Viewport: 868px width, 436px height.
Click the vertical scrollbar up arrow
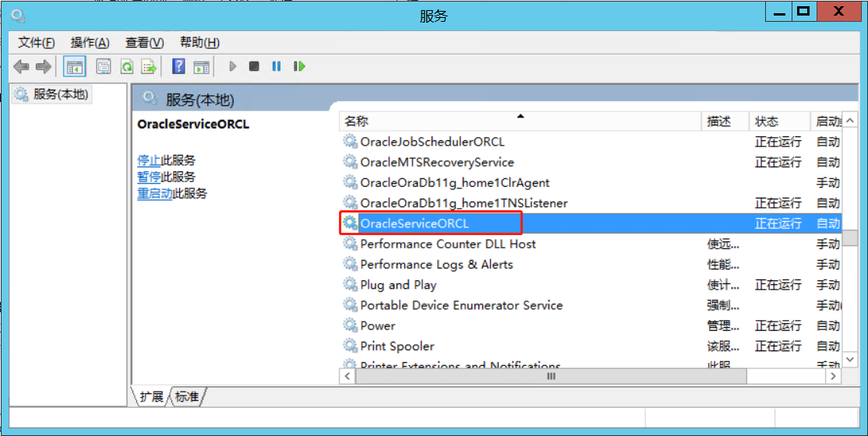[850, 121]
